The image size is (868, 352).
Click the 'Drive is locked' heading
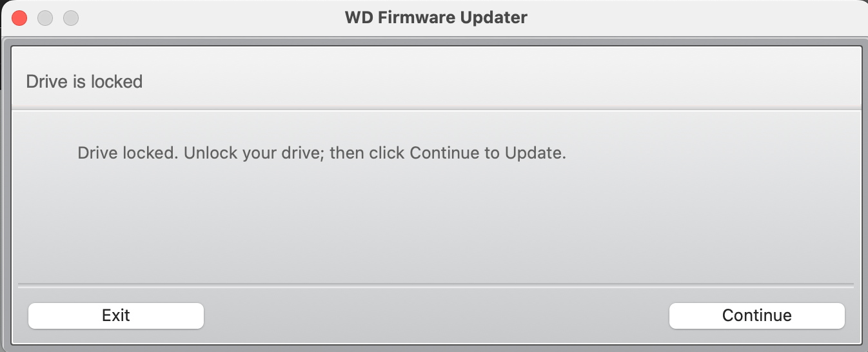point(84,82)
